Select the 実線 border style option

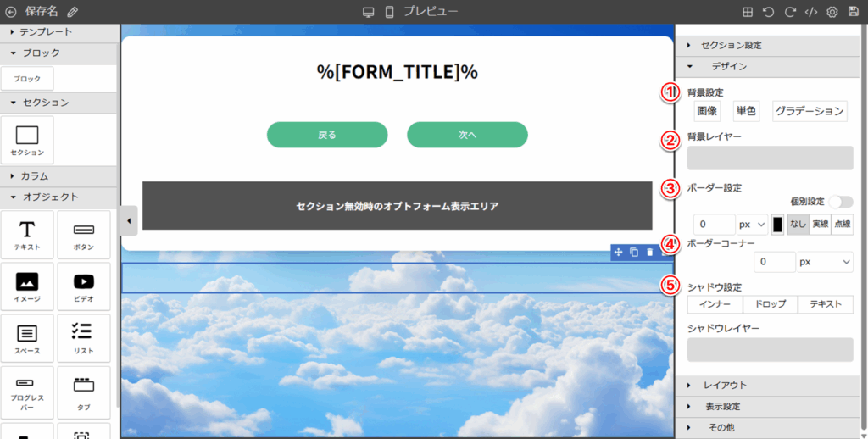tap(820, 225)
